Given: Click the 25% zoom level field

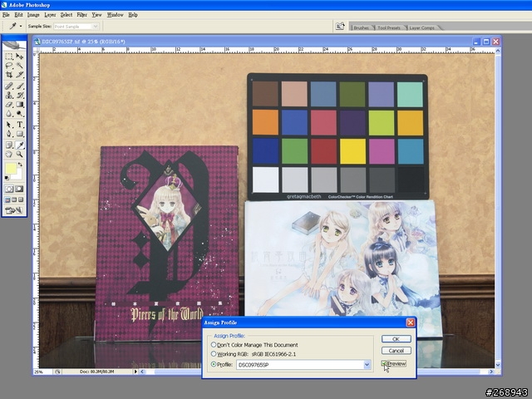Looking at the screenshot, I should [43, 372].
